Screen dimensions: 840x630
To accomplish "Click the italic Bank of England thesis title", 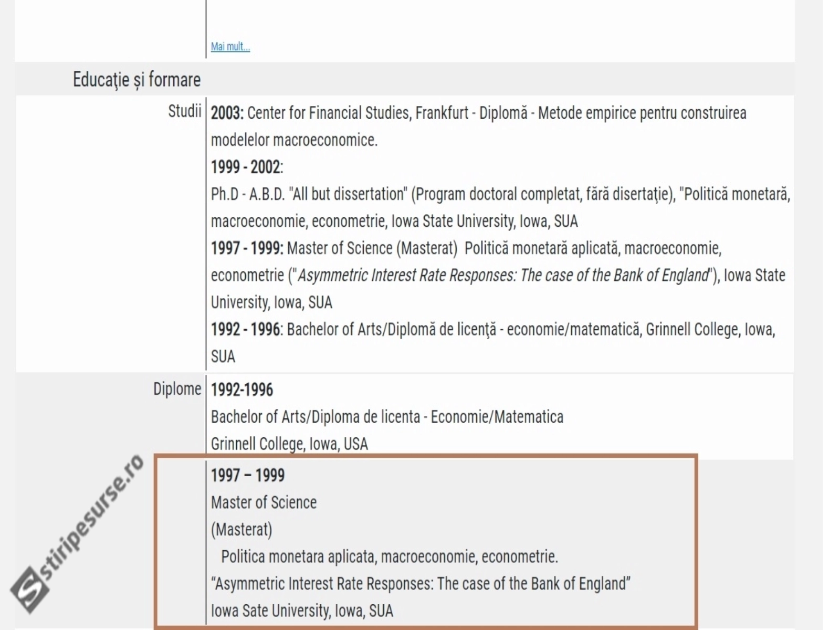I will (x=503, y=276).
